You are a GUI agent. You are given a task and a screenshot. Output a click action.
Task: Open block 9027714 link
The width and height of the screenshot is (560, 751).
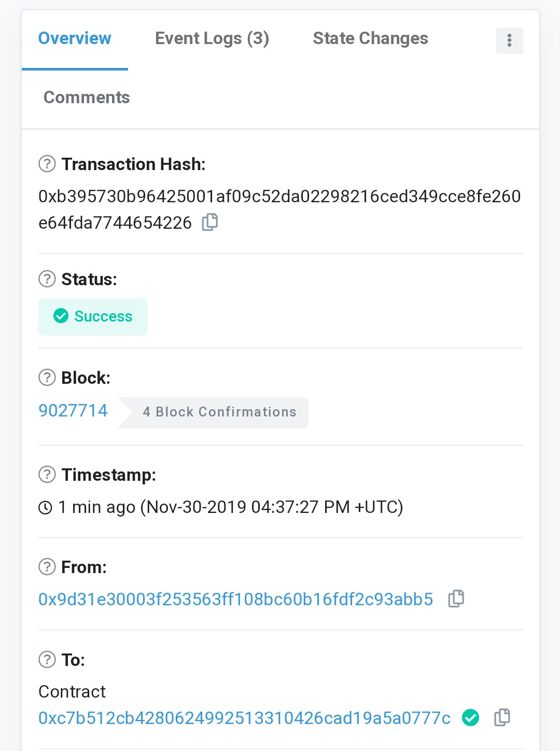coord(73,411)
